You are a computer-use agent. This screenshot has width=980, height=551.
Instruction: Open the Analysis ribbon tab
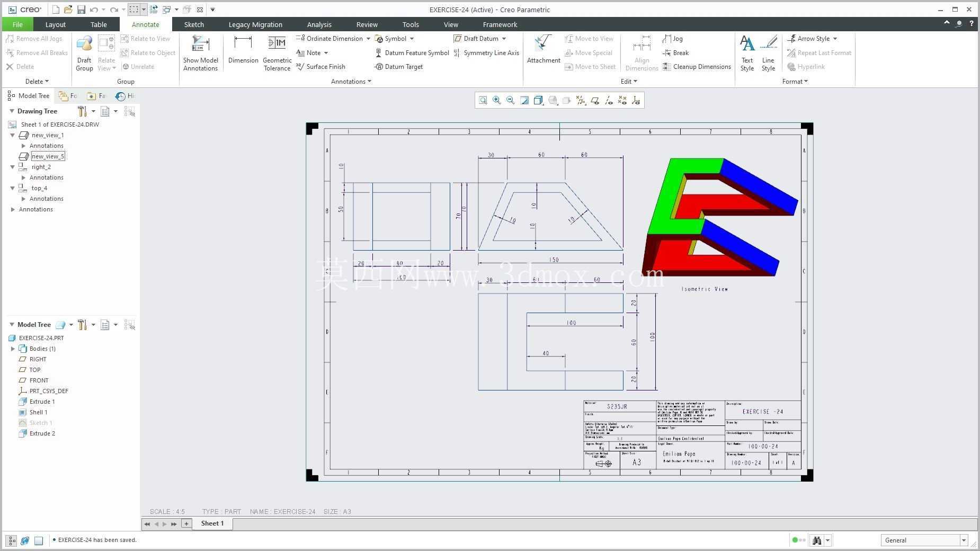pyautogui.click(x=319, y=24)
